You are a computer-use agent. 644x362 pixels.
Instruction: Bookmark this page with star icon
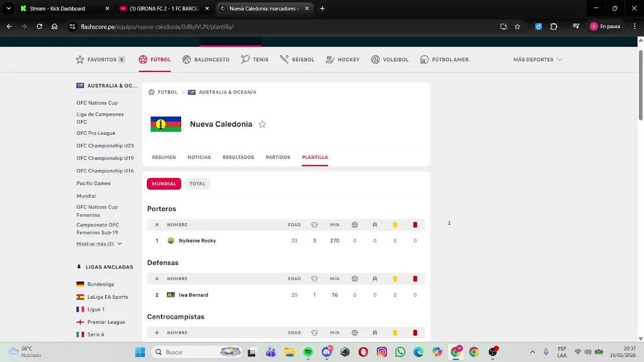517,27
